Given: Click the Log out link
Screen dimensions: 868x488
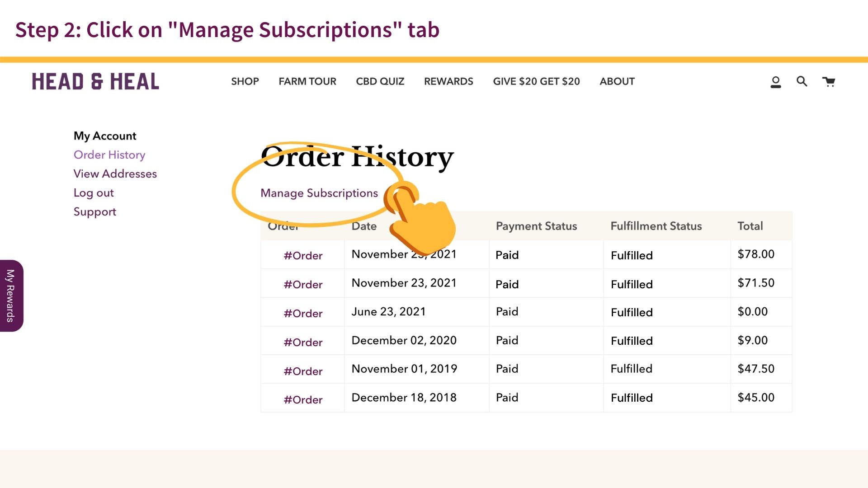Looking at the screenshot, I should [94, 193].
